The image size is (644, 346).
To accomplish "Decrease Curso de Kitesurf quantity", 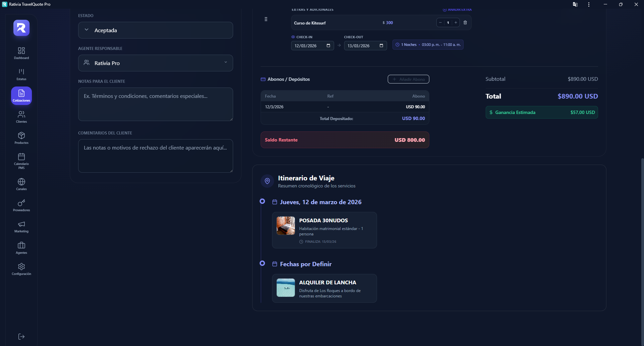I will click(x=440, y=23).
